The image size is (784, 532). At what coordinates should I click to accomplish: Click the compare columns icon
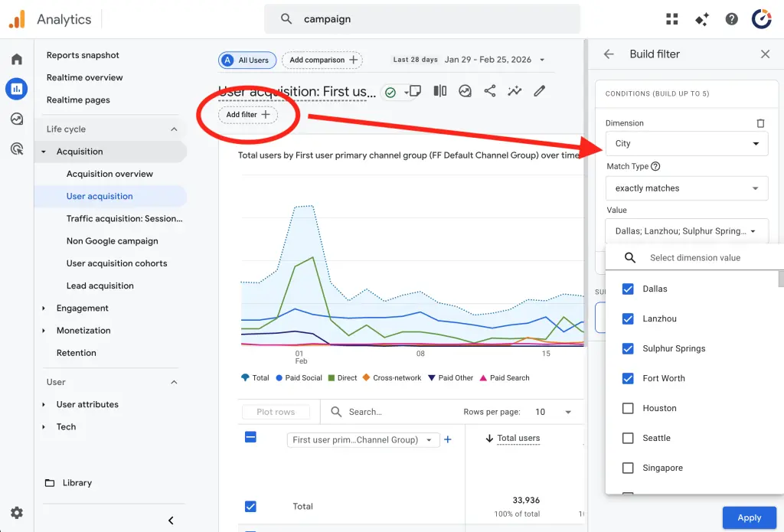(440, 91)
